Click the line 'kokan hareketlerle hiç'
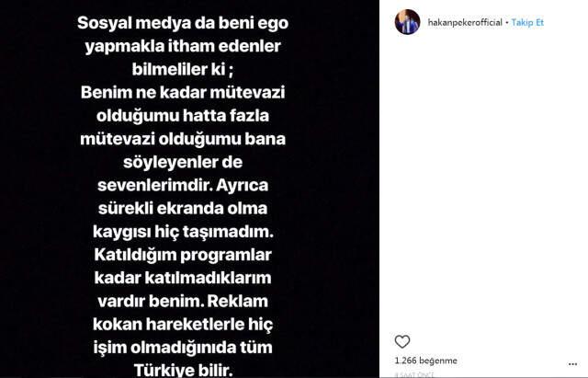The height and width of the screenshot is (378, 588). tap(183, 325)
